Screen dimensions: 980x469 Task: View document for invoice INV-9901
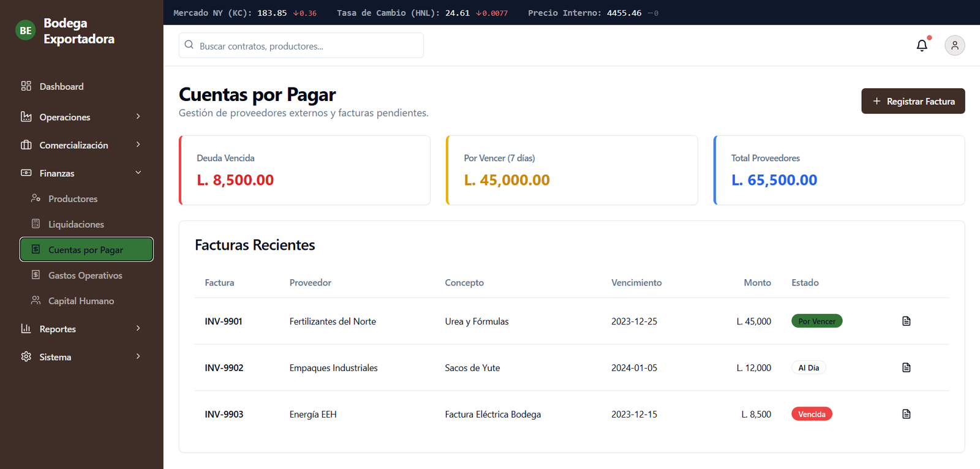[x=907, y=321]
